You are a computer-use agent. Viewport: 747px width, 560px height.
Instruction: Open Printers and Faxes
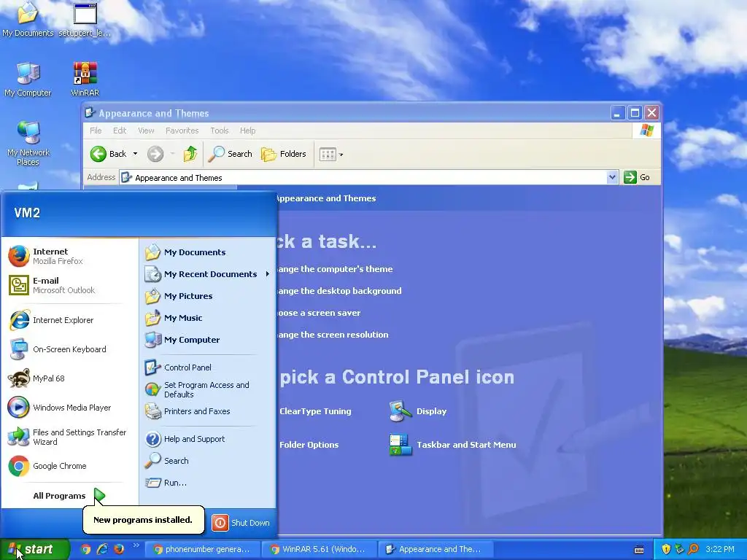(x=207, y=411)
